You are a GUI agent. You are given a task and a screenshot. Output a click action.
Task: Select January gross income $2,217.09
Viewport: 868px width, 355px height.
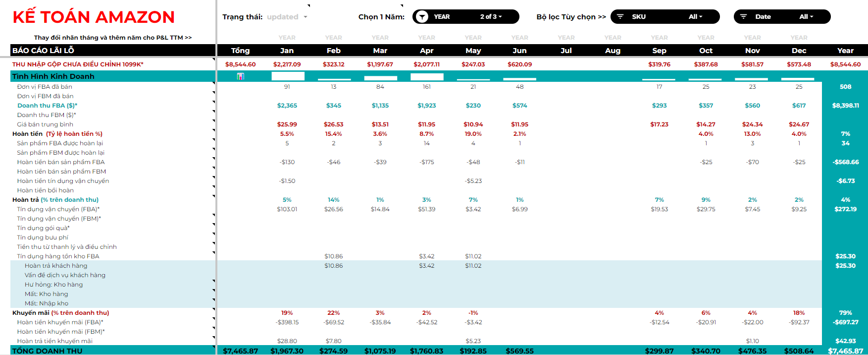pos(287,64)
